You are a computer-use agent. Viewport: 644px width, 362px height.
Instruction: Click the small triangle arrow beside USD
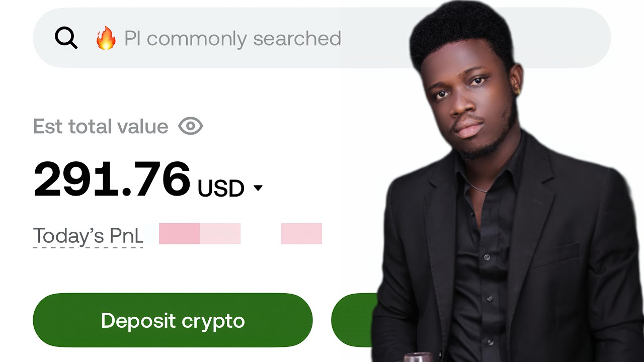pos(258,188)
